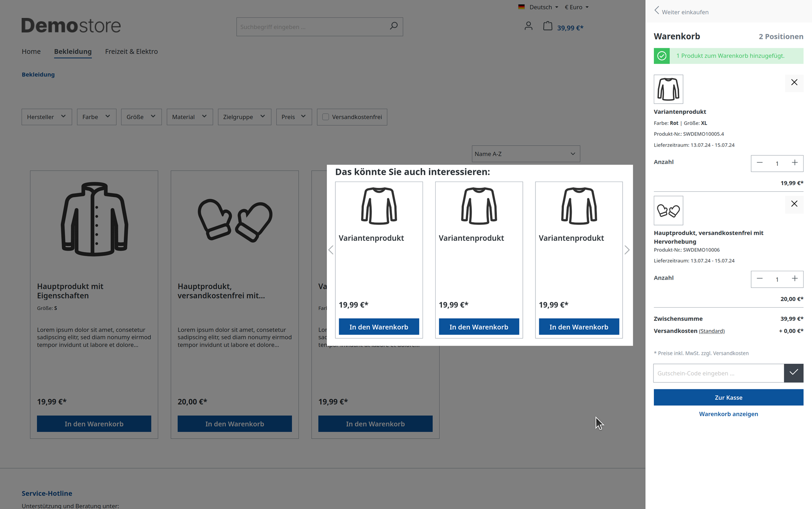Screen dimensions: 812x509
Task: Open the first recommended sweater image
Action: point(379,206)
